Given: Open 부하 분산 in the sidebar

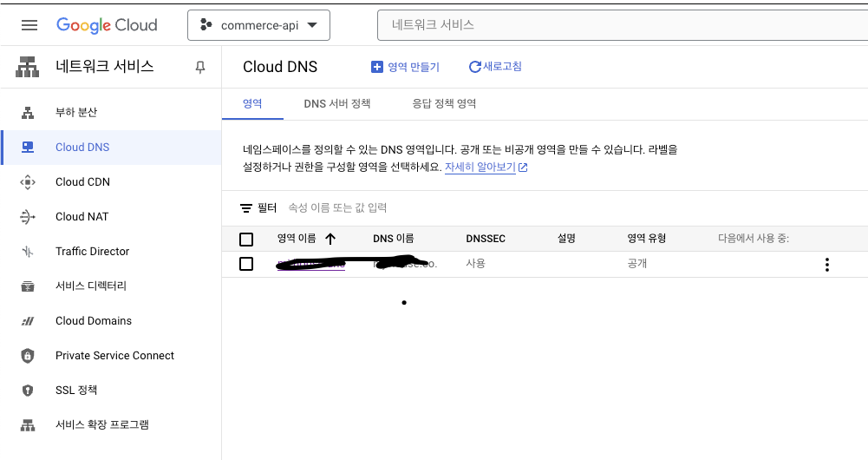Looking at the screenshot, I should pos(76,113).
